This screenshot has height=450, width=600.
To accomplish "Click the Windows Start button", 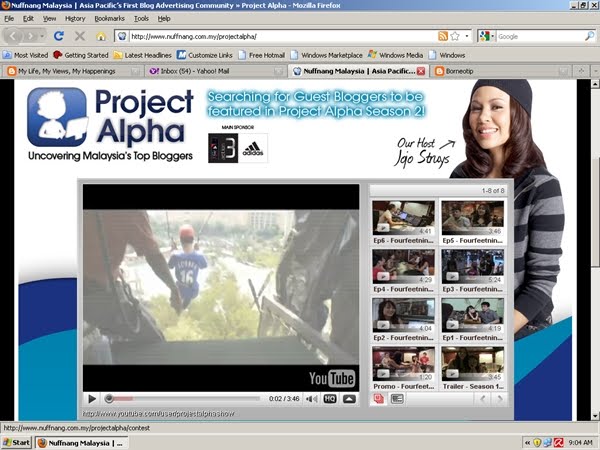I will [x=17, y=443].
